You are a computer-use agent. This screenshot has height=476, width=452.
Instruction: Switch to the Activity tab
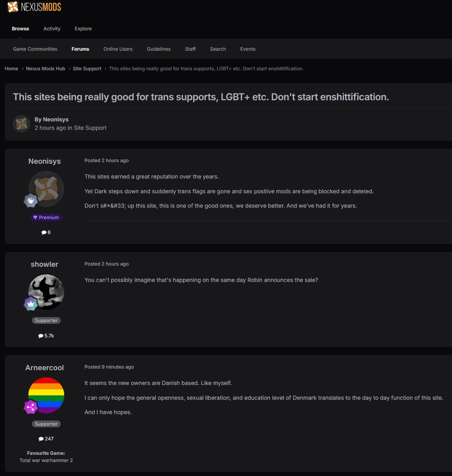(x=52, y=28)
